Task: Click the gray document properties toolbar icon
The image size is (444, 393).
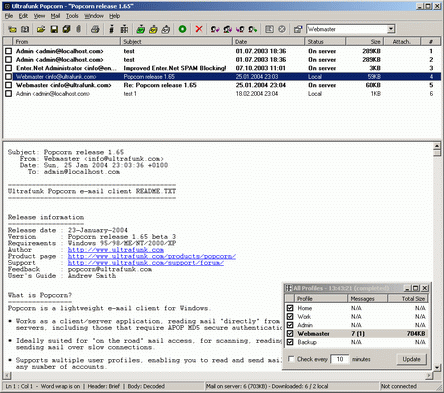Action: coord(269,29)
